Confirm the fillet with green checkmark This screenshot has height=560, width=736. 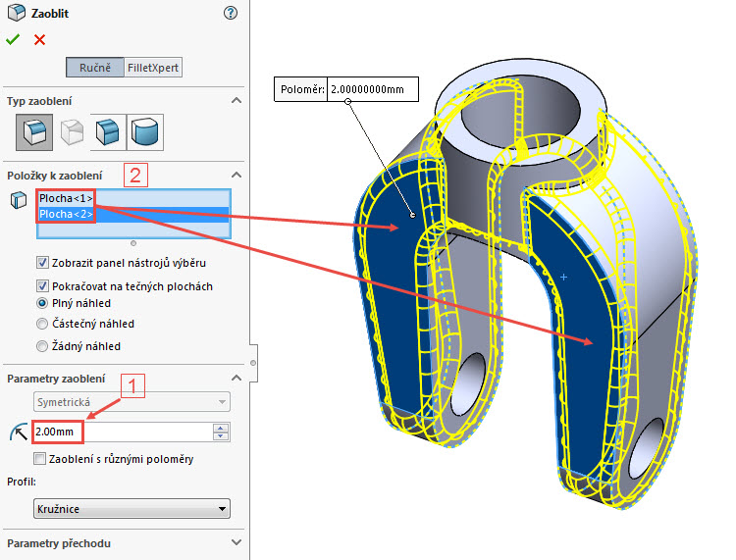(13, 40)
